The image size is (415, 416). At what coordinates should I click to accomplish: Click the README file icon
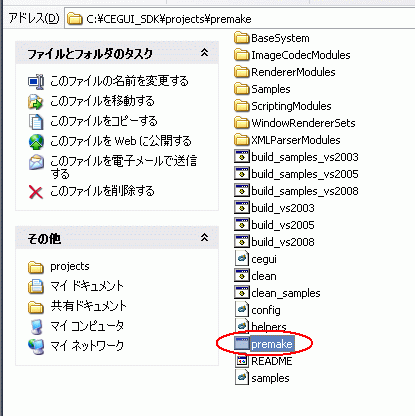[242, 361]
